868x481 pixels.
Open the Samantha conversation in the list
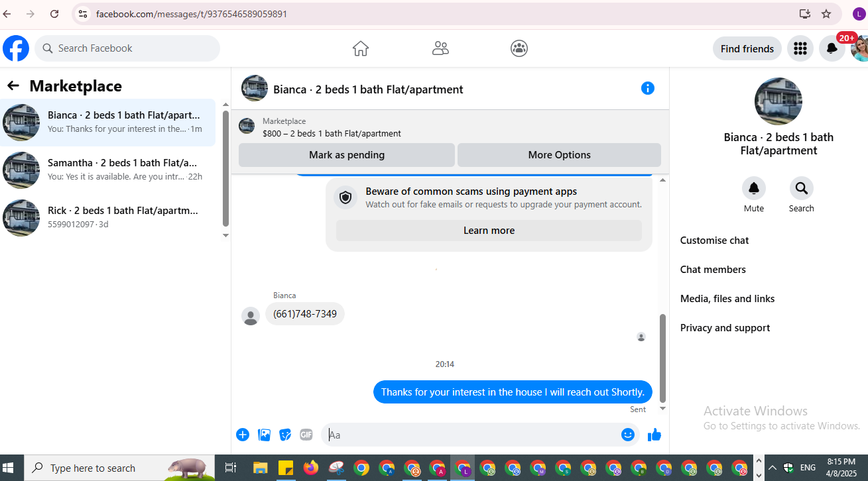point(108,170)
